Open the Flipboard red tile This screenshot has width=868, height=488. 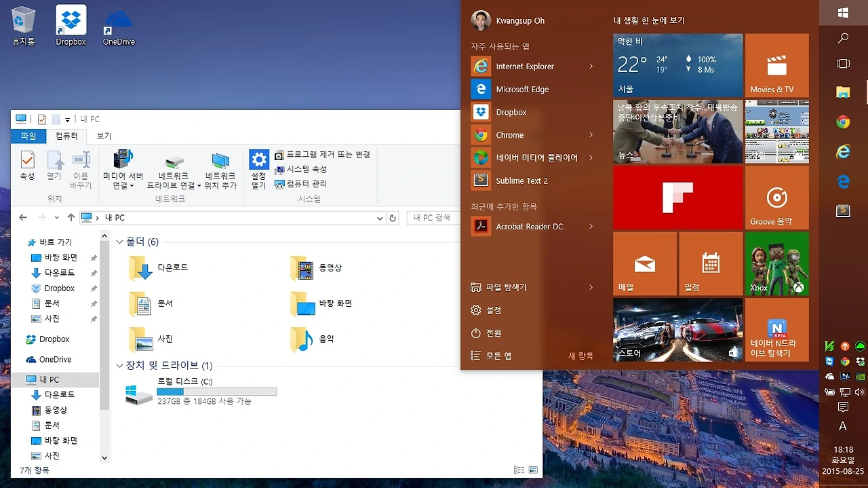pos(677,198)
